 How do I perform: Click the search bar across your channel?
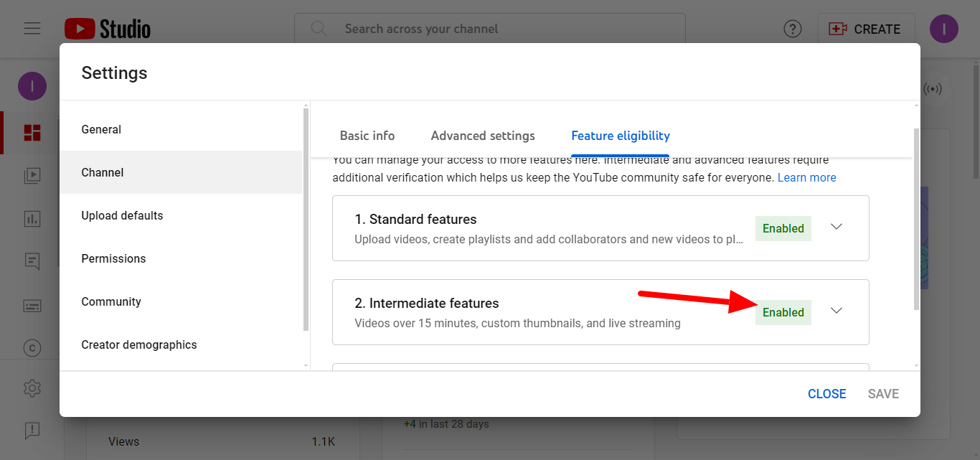(489, 29)
